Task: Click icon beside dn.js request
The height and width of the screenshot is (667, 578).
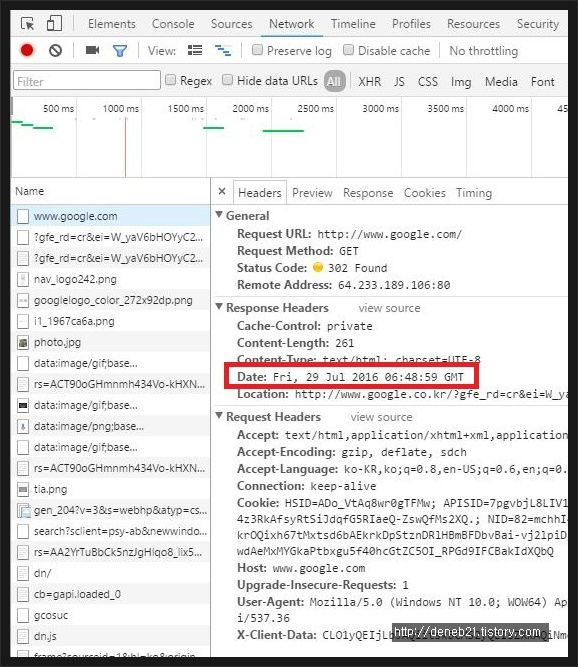Action: [x=23, y=637]
